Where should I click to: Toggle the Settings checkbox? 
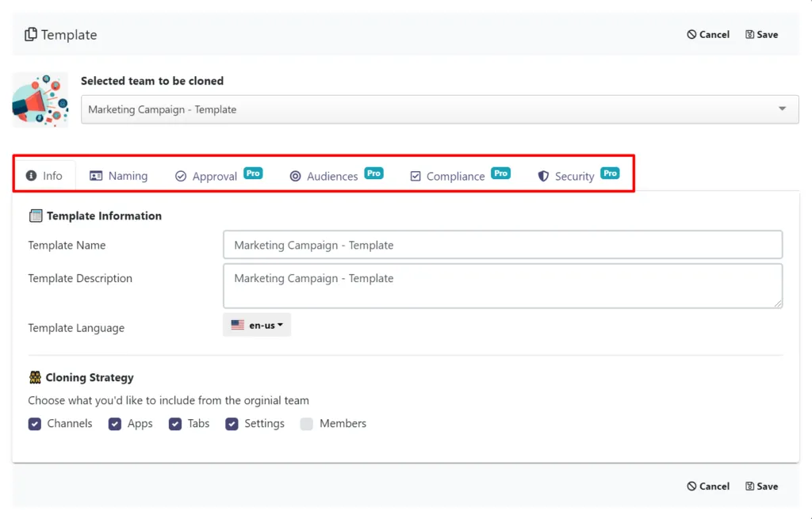tap(232, 424)
